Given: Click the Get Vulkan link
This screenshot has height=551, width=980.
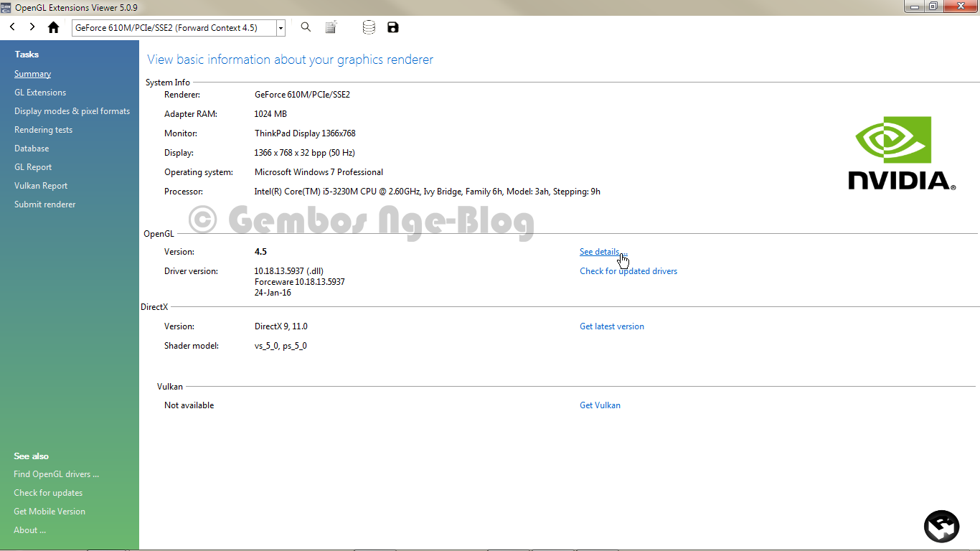Looking at the screenshot, I should [600, 405].
